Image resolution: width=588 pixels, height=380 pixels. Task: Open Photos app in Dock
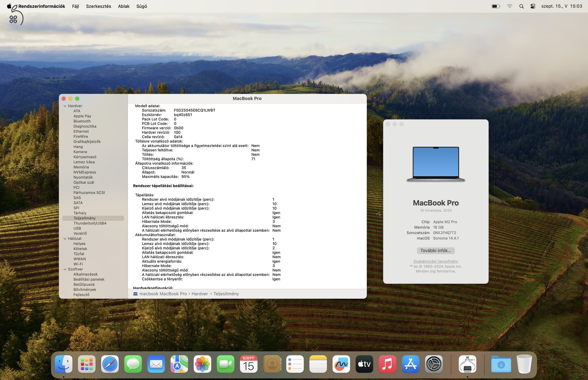202,364
